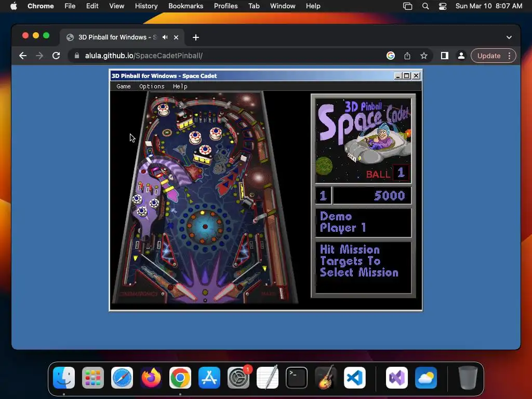
Task: Open the Options menu in Pinball
Action: tap(152, 86)
